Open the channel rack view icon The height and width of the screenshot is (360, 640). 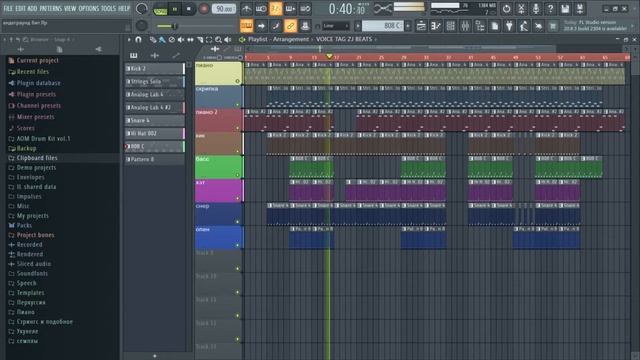pyautogui.click(x=451, y=26)
